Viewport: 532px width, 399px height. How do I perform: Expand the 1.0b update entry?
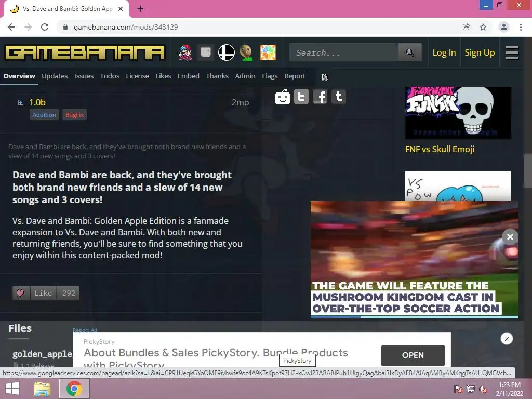(21, 102)
